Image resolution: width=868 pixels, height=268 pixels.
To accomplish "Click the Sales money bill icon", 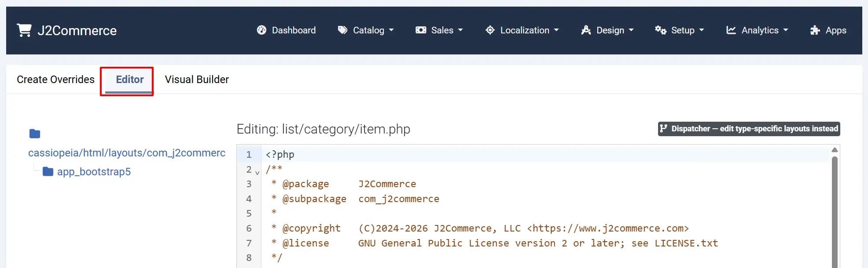I will tap(421, 30).
